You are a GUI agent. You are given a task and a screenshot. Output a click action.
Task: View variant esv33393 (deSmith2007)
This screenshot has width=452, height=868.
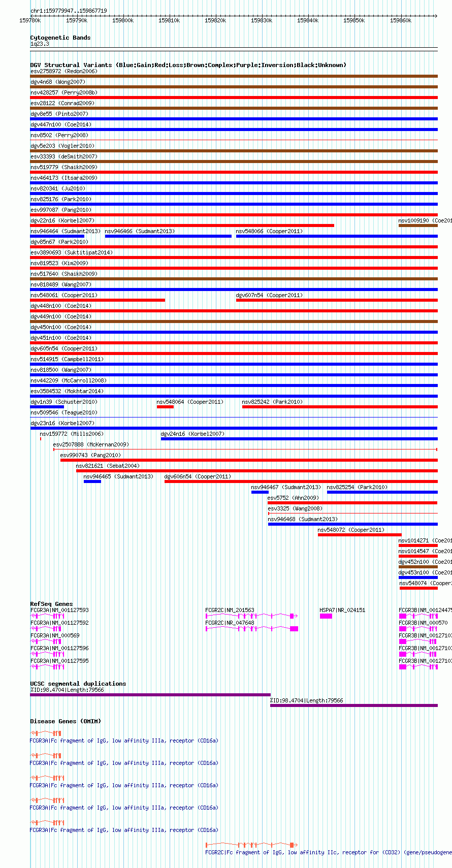pyautogui.click(x=64, y=156)
